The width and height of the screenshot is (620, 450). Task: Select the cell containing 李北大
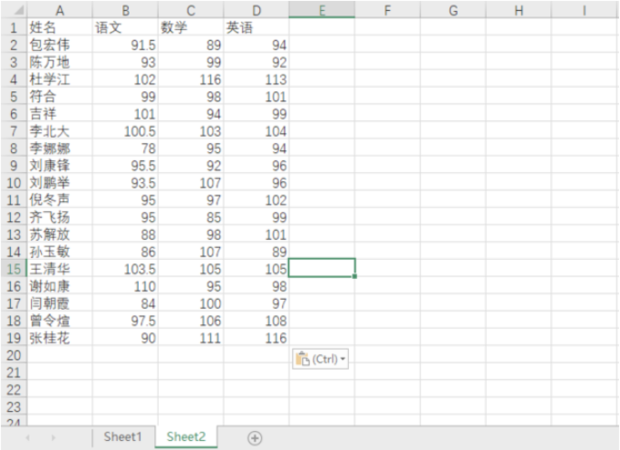pyautogui.click(x=60, y=131)
